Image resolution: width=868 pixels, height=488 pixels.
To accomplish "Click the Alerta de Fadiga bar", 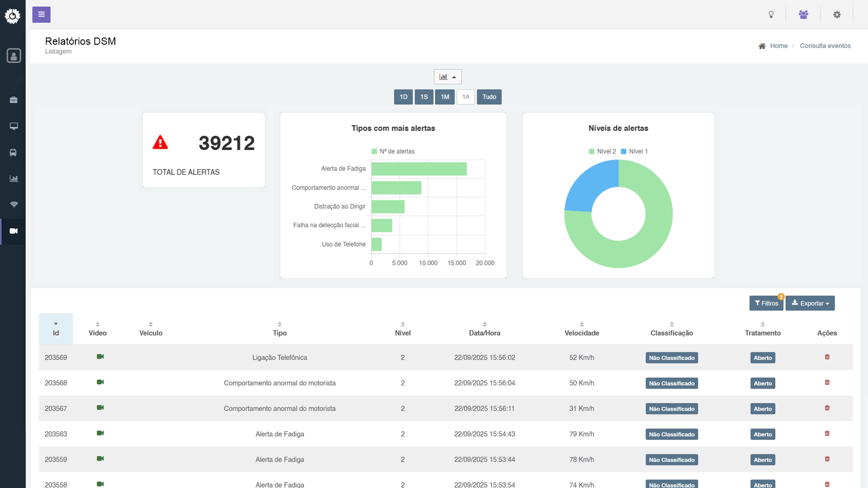I will tap(419, 169).
